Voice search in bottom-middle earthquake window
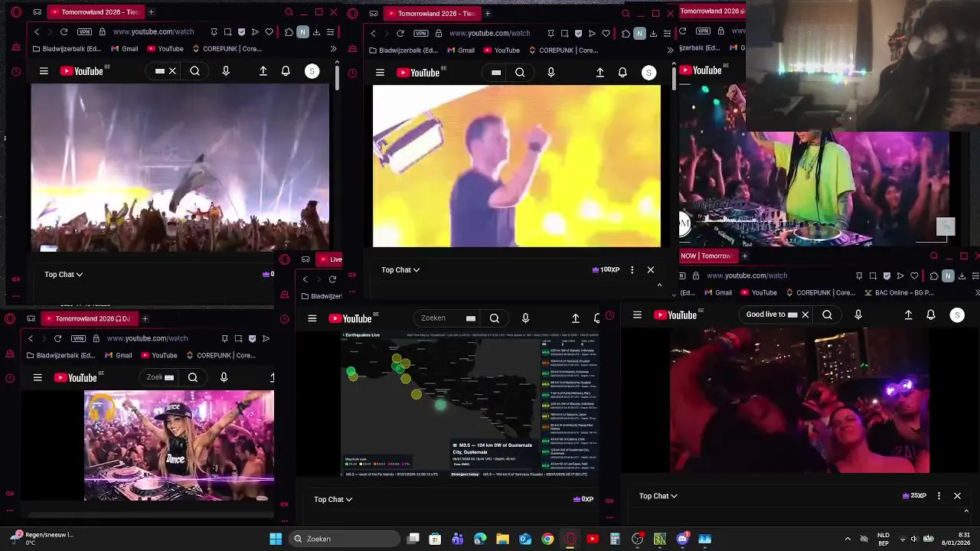 click(525, 318)
